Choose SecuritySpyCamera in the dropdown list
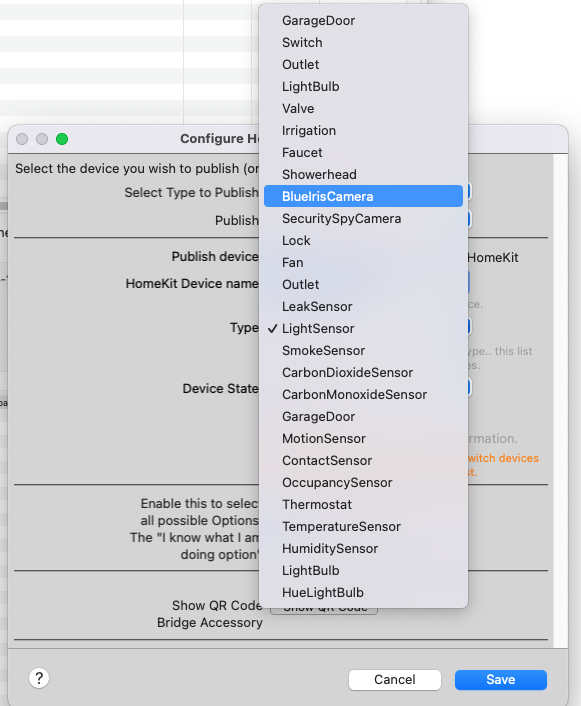581x706 pixels. (x=363, y=218)
